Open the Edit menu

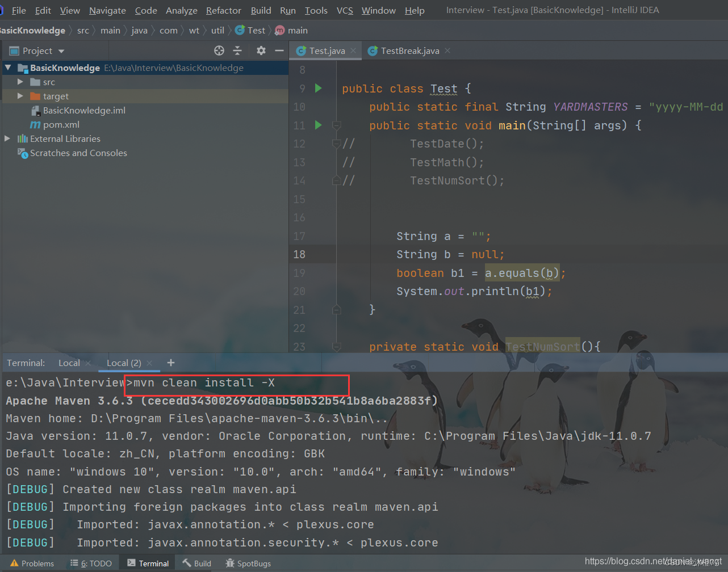click(x=43, y=10)
